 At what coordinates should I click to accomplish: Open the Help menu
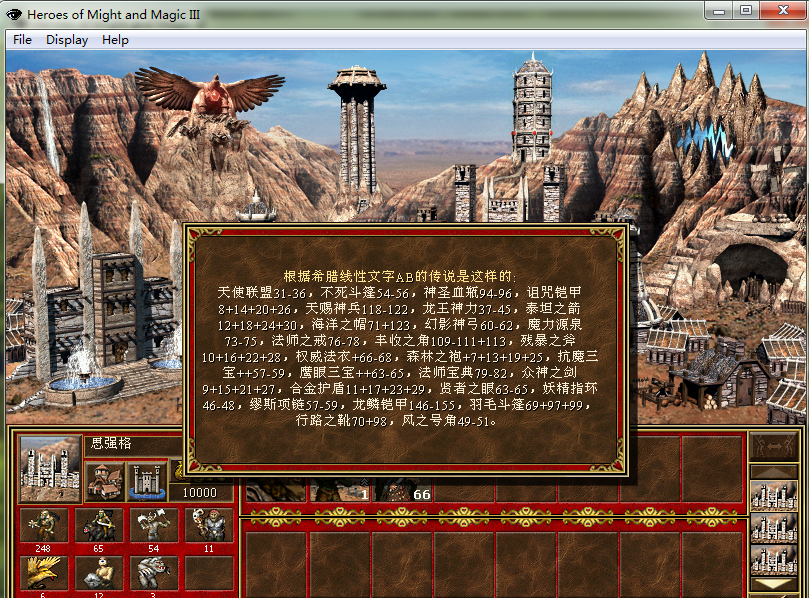point(115,40)
